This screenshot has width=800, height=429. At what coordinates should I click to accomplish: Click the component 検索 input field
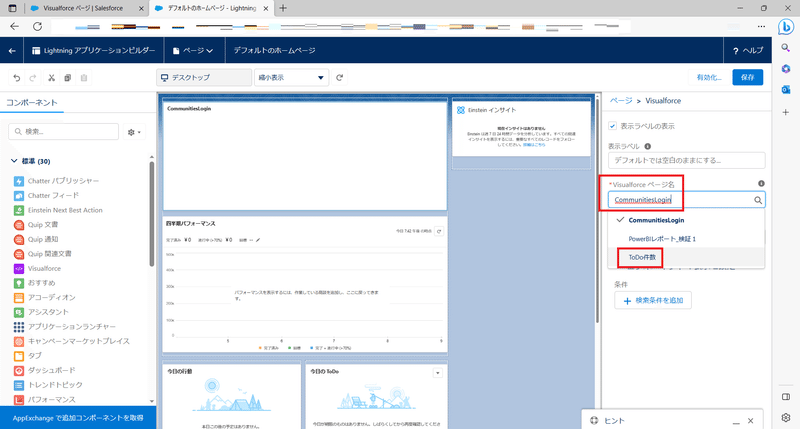point(63,132)
